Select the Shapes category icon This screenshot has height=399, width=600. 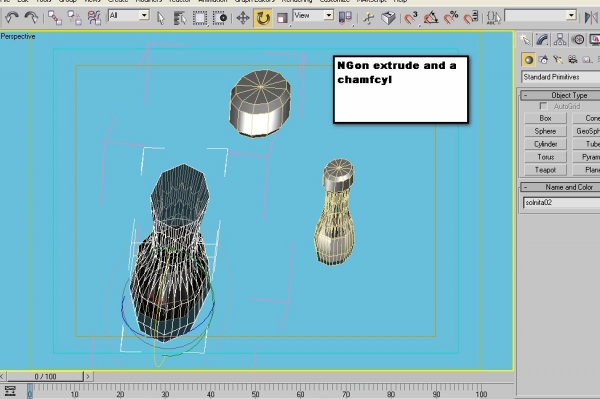pos(543,60)
